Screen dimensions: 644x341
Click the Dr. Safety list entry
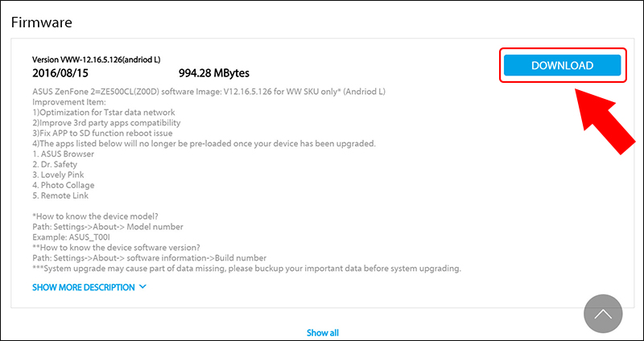tap(54, 165)
